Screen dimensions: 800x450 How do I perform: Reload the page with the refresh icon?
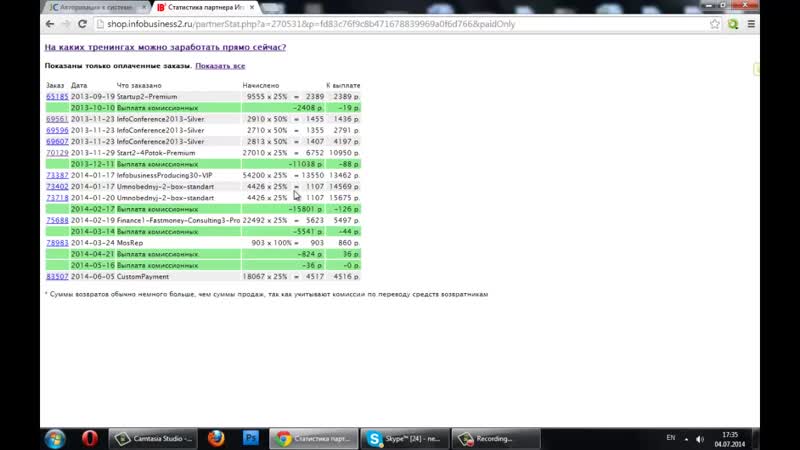pos(82,24)
